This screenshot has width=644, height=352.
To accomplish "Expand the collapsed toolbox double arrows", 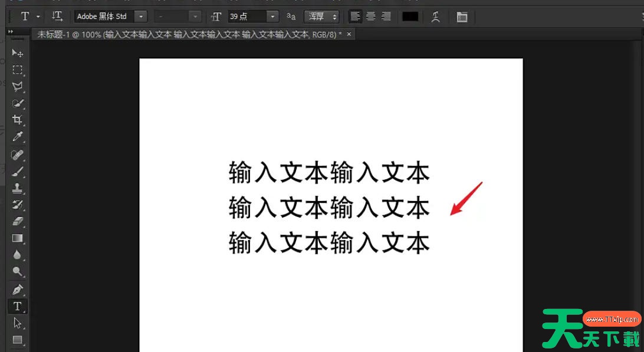I will 11,32.
